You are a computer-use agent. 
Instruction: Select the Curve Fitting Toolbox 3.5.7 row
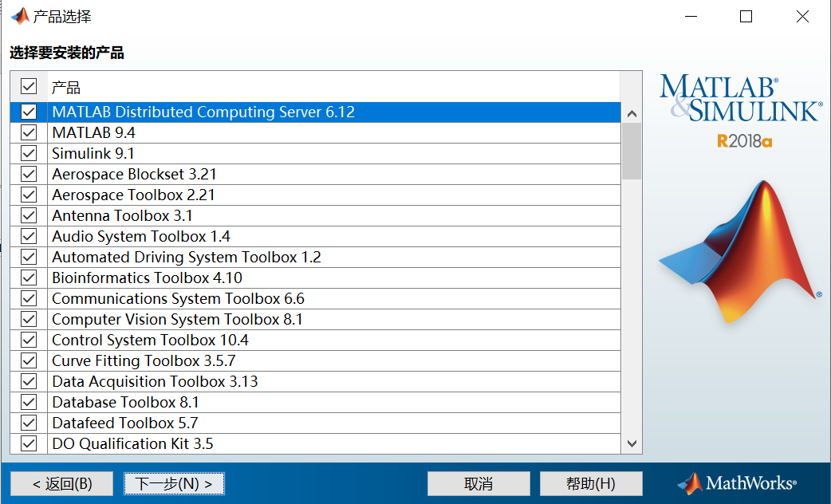(144, 360)
